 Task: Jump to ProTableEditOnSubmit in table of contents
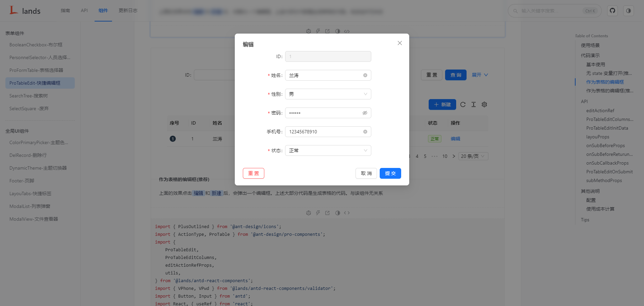coord(609,172)
